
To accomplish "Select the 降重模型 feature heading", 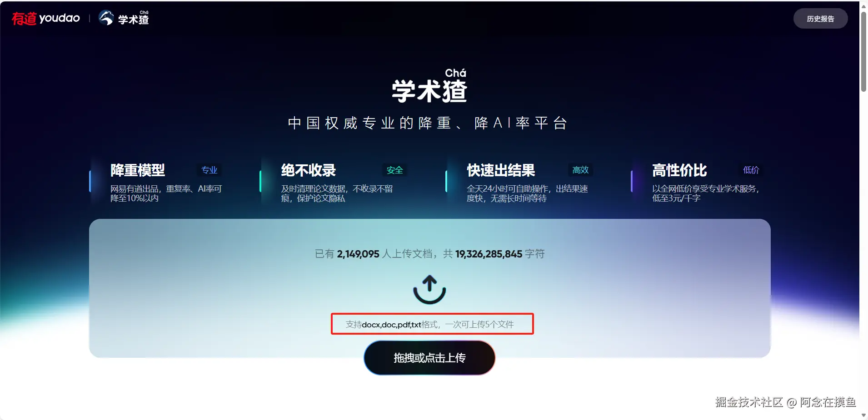I will 138,170.
